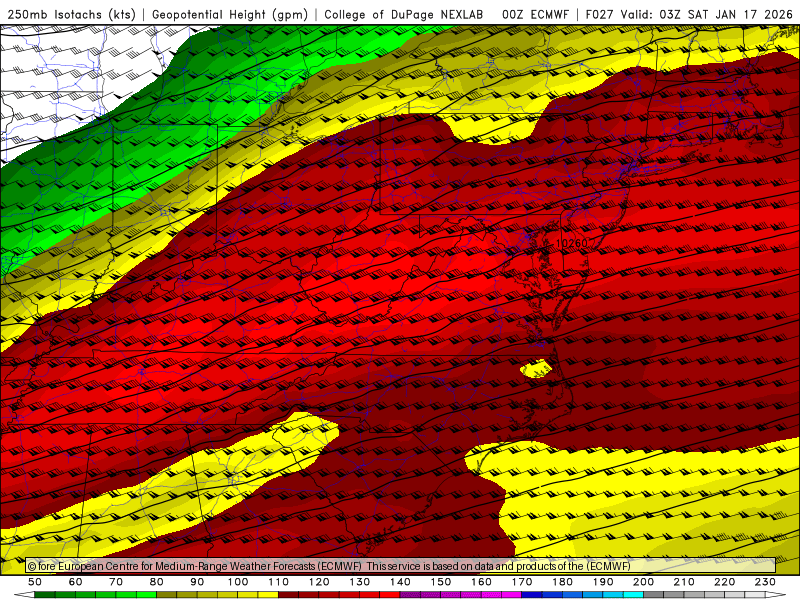Click the 180 value on the legend
Viewport: 800px width, 600px height.
(x=562, y=582)
